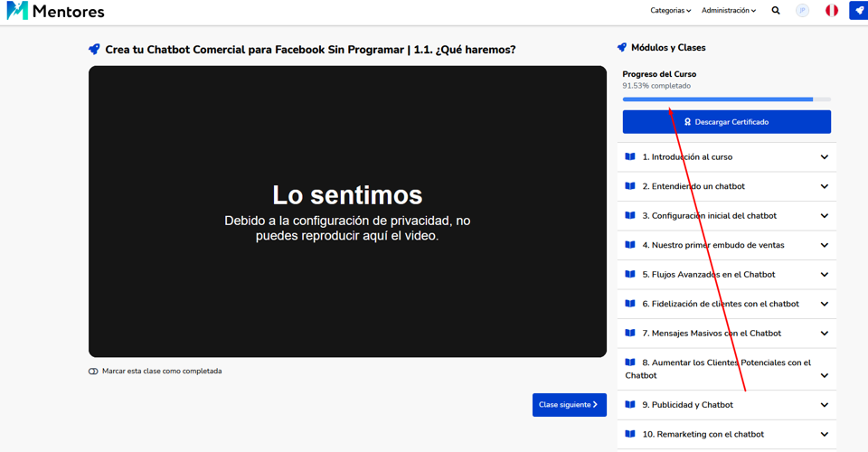Select 6. Fidelización de clientes con el chatbot
This screenshot has height=452, width=868.
pyautogui.click(x=721, y=304)
